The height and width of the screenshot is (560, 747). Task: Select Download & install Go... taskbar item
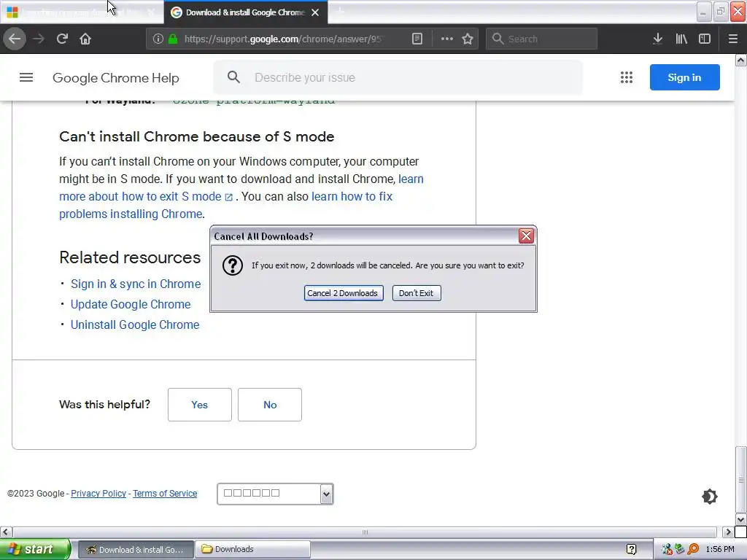[x=136, y=549]
